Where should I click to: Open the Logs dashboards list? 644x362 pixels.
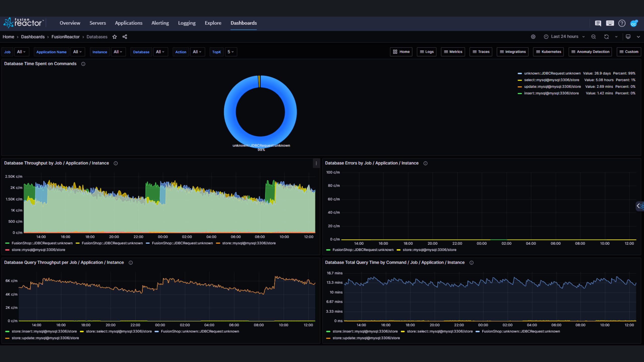[427, 52]
